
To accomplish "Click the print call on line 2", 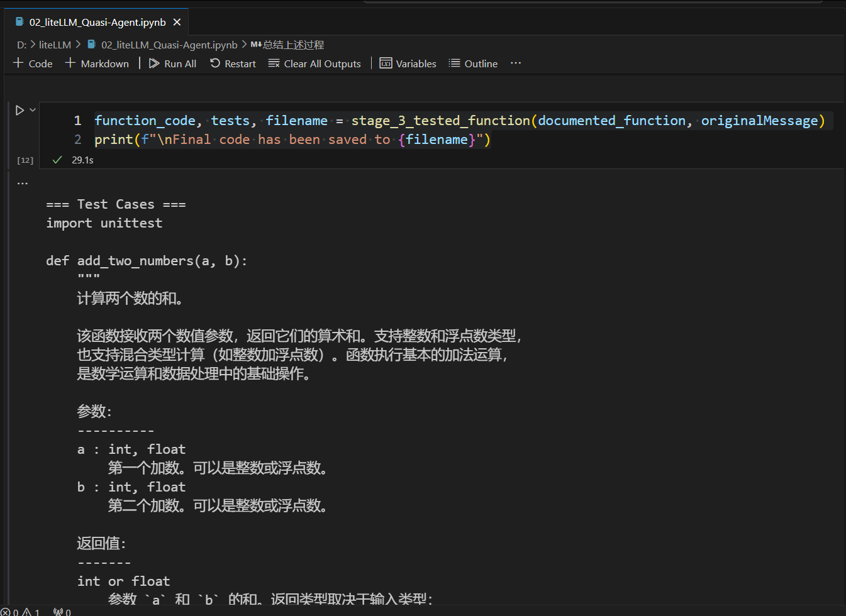I will [x=114, y=139].
